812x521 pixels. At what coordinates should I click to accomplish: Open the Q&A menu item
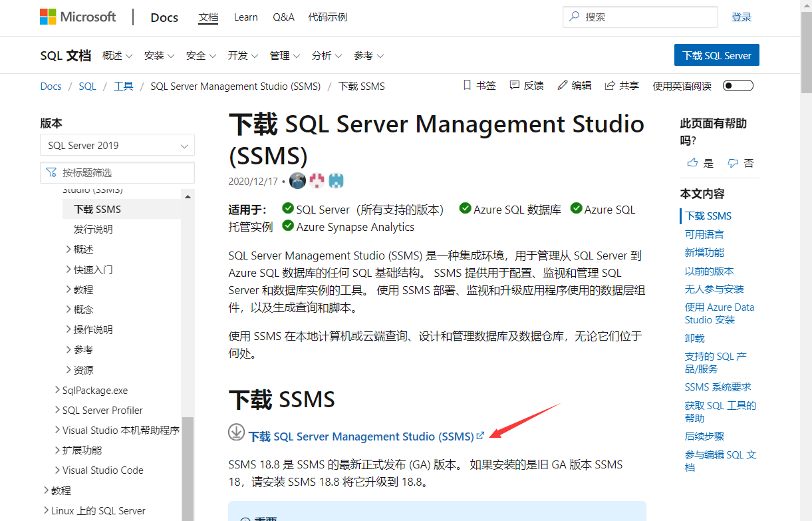pos(283,17)
